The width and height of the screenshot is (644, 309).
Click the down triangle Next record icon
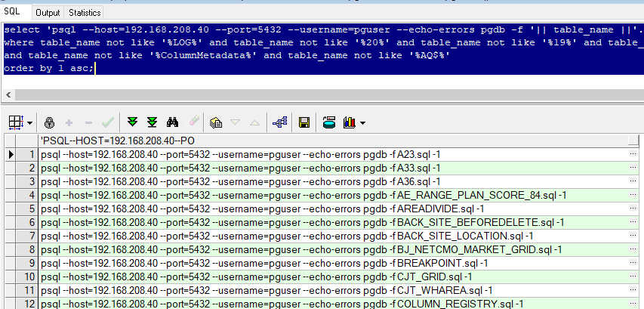coord(236,122)
